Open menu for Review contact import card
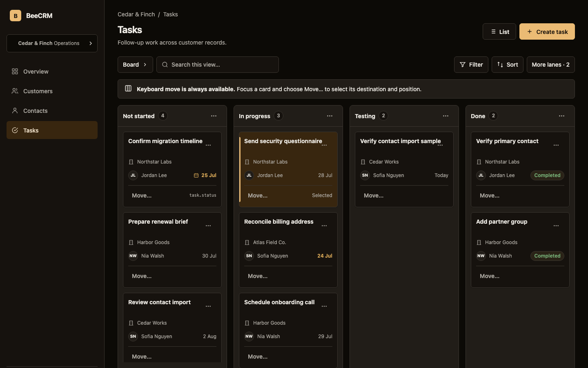588x368 pixels. coord(208,306)
